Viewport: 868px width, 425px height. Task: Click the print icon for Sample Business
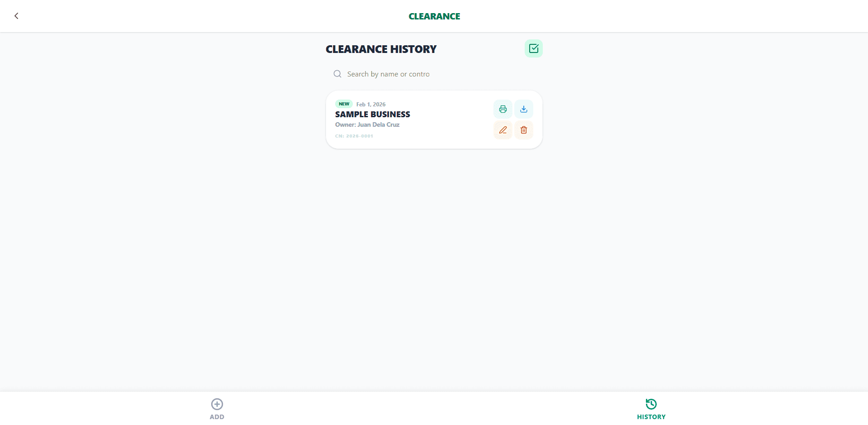(x=503, y=109)
